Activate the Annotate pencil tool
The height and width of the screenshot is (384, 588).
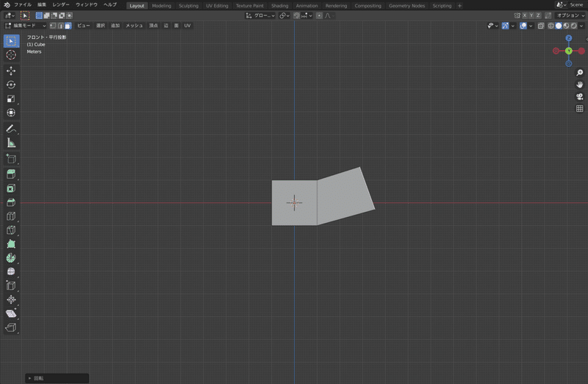coord(11,129)
